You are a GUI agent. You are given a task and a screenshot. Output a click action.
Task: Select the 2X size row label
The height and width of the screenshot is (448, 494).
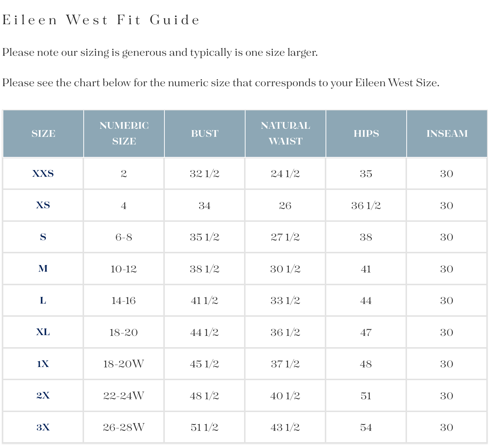point(43,396)
